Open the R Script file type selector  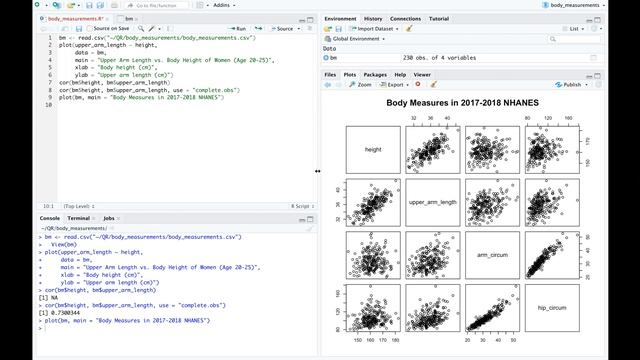[x=302, y=206]
